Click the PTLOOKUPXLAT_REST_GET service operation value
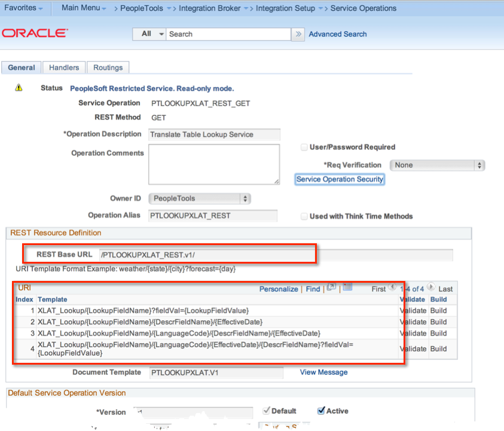Viewport: 504px width, 431px height. pos(200,103)
